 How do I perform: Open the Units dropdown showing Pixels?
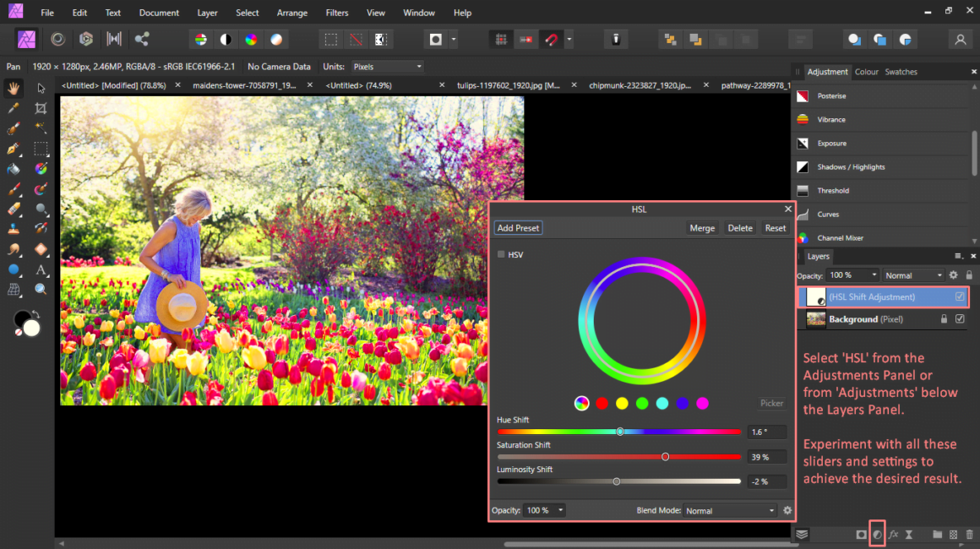pos(387,67)
